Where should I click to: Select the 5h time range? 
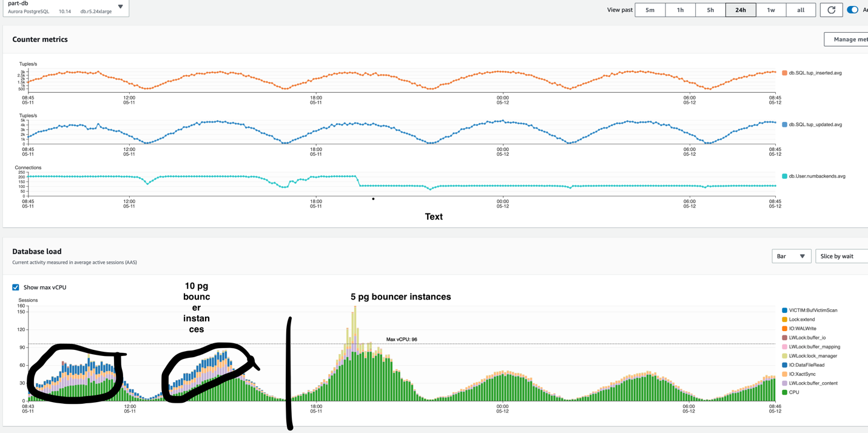click(x=710, y=10)
